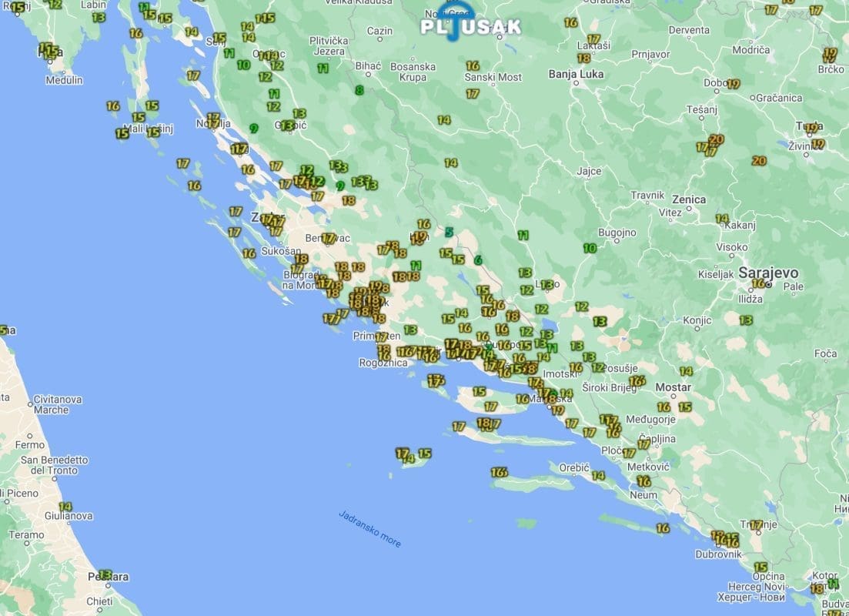This screenshot has width=849, height=616.
Task: Open the 16 marker beside Sarajevo
Action: point(758,283)
